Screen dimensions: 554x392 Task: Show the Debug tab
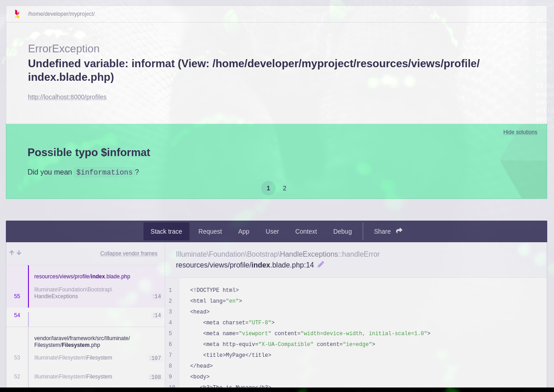342,231
